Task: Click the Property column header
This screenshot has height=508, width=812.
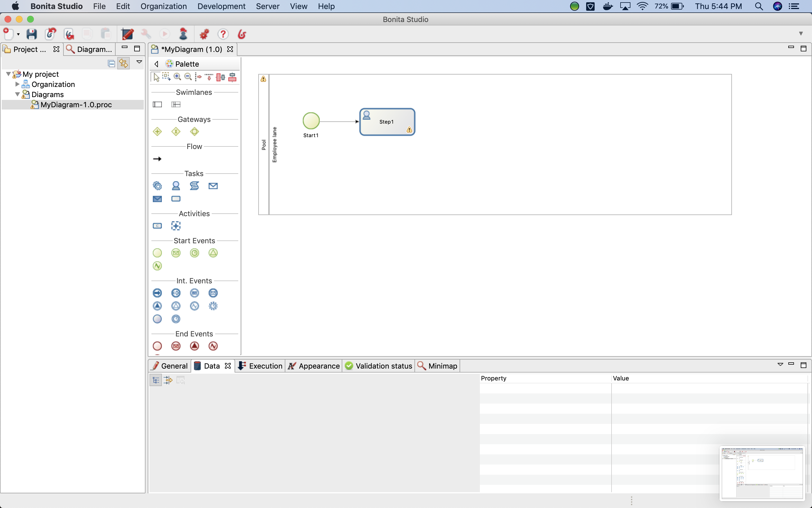Action: 545,378
